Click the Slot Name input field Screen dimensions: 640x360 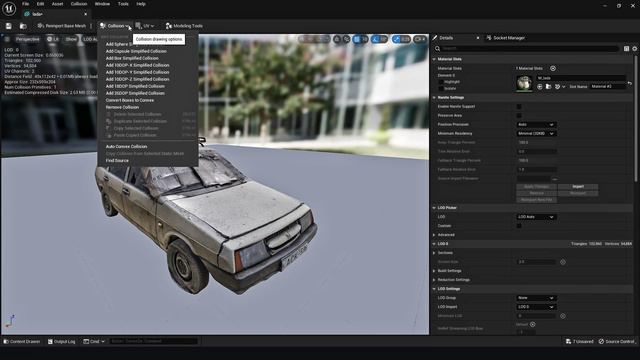[x=607, y=87]
